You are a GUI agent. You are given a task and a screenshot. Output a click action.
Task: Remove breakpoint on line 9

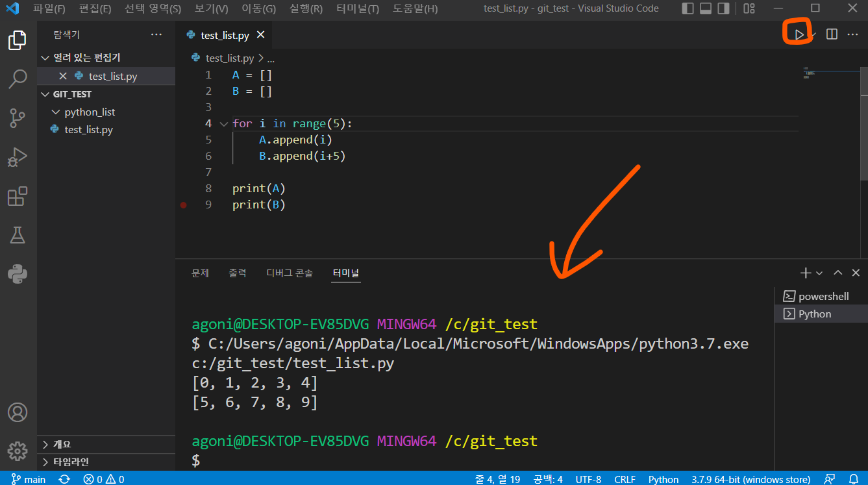[x=184, y=205]
